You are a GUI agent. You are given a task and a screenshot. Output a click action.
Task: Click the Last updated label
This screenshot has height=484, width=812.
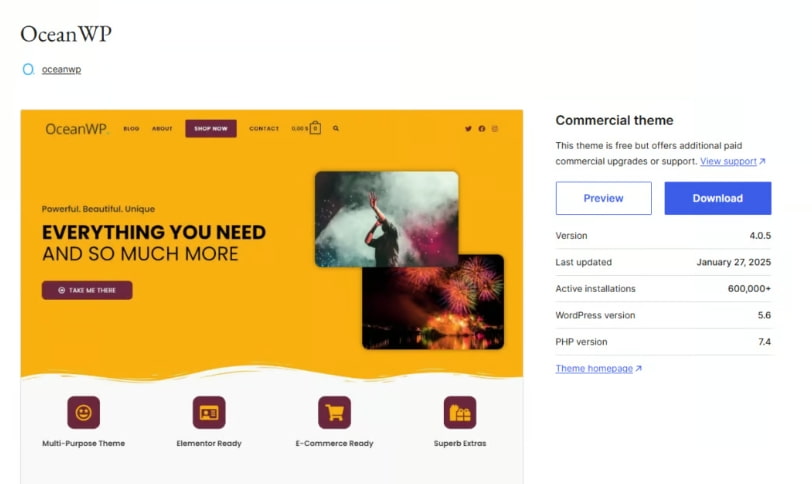click(584, 262)
